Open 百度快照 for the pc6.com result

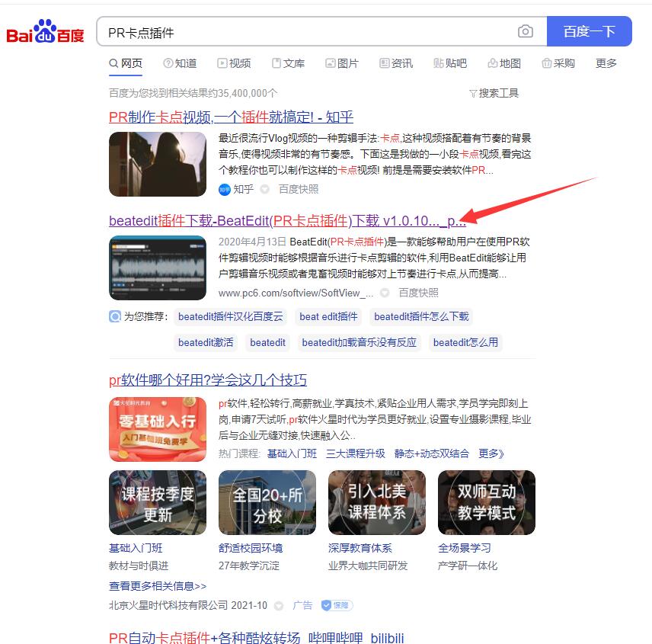pyautogui.click(x=419, y=293)
